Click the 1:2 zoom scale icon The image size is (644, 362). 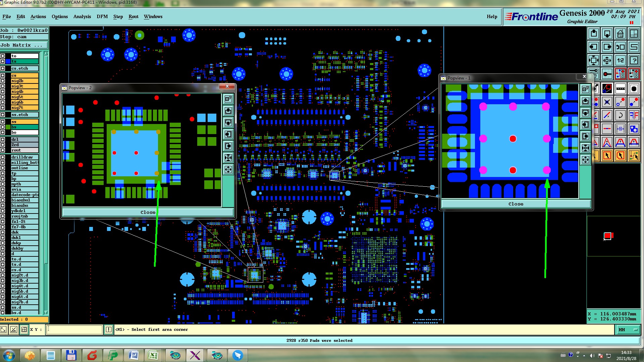click(620, 60)
